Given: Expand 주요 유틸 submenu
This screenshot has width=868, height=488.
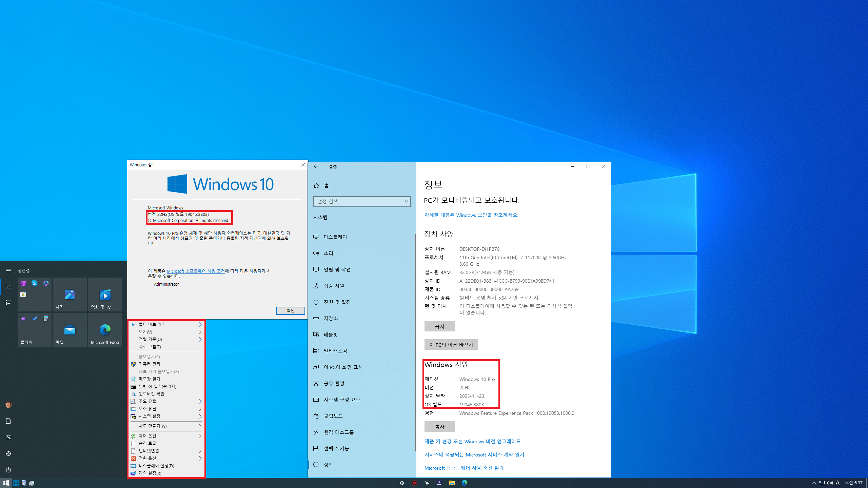Looking at the screenshot, I should [166, 401].
